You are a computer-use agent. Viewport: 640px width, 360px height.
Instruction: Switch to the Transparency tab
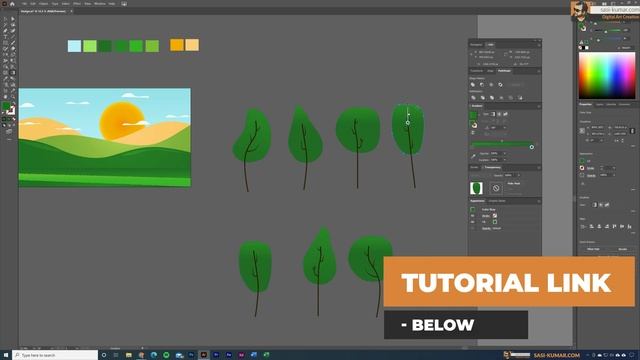[492, 168]
